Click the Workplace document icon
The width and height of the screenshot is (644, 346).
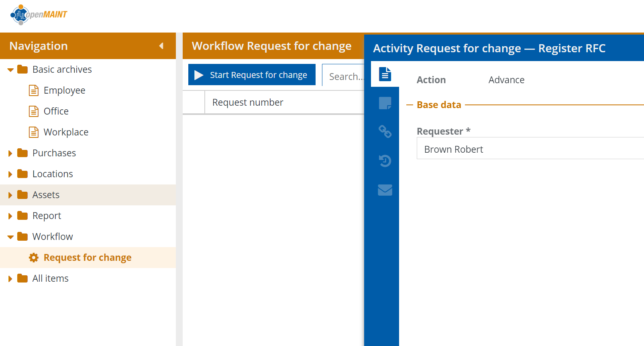[34, 132]
